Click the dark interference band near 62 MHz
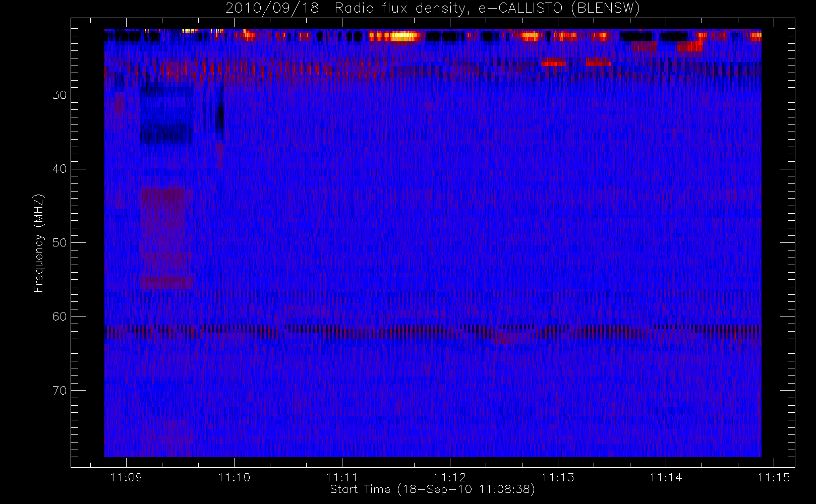 pos(433,332)
